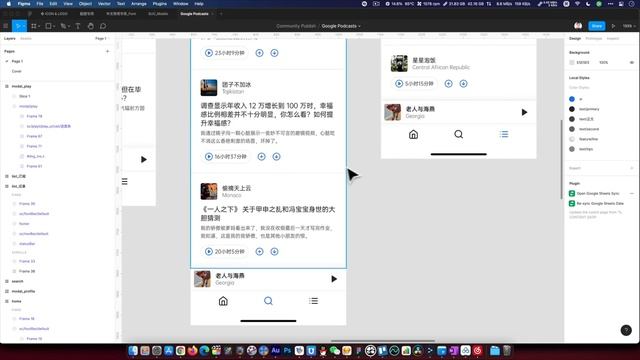This screenshot has width=640, height=360.
Task: Click home icon in center frame navbar
Action: point(223,301)
